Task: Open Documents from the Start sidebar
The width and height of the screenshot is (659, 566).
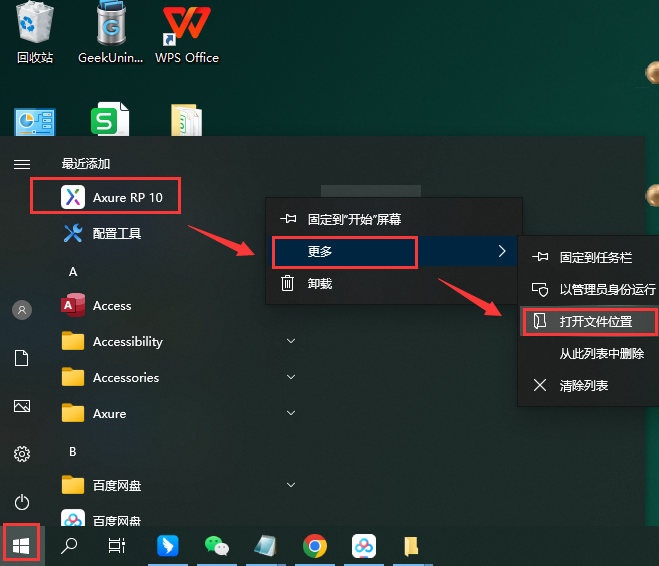Action: pyautogui.click(x=22, y=358)
